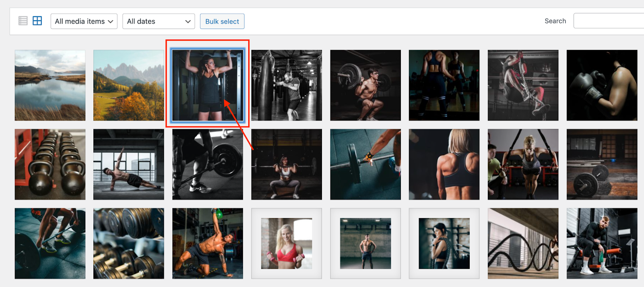Screen dimensions: 644x287
Task: Open the kettlebell rack thumbnail
Action: pos(50,164)
